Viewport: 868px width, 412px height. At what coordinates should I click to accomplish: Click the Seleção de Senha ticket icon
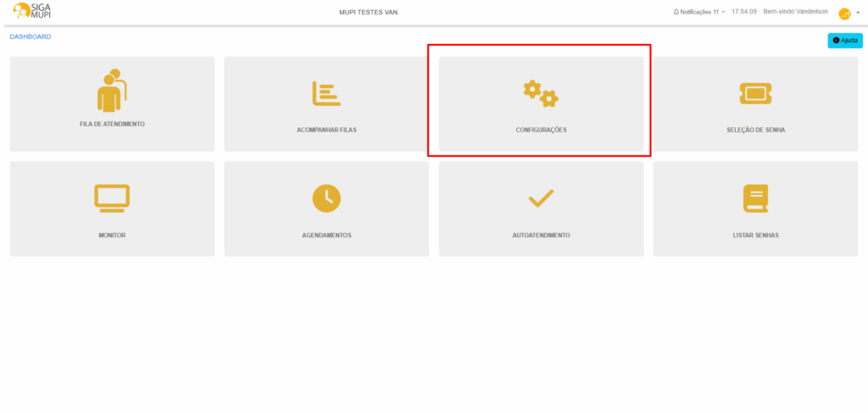755,93
